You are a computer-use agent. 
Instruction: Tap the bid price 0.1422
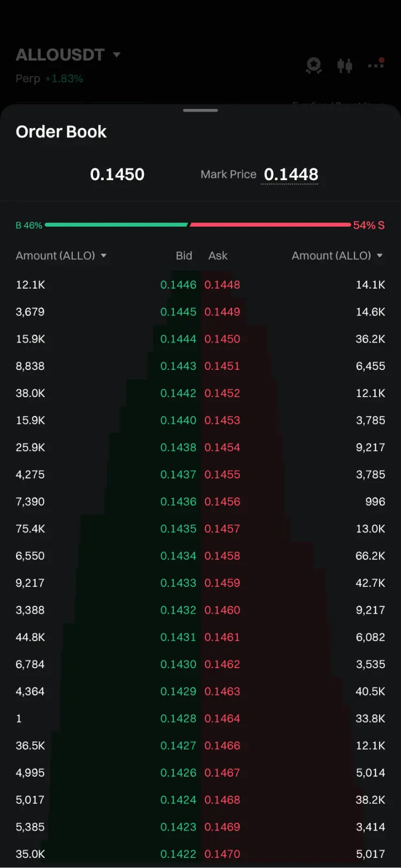[x=178, y=854]
